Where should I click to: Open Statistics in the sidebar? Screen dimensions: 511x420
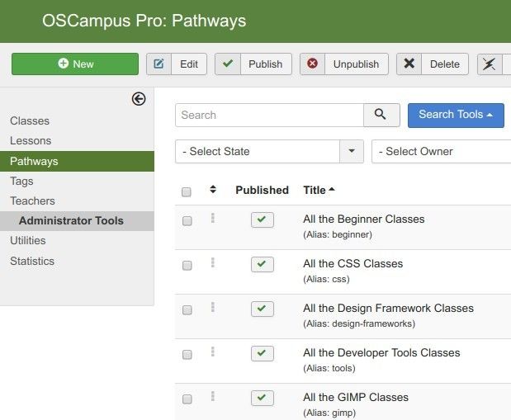[x=32, y=261]
